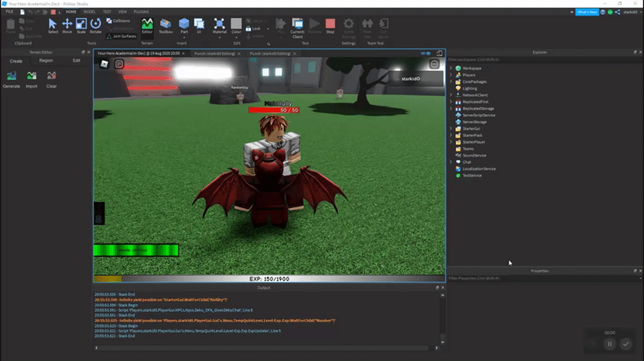Toggle the Lock tool

pos(253,28)
